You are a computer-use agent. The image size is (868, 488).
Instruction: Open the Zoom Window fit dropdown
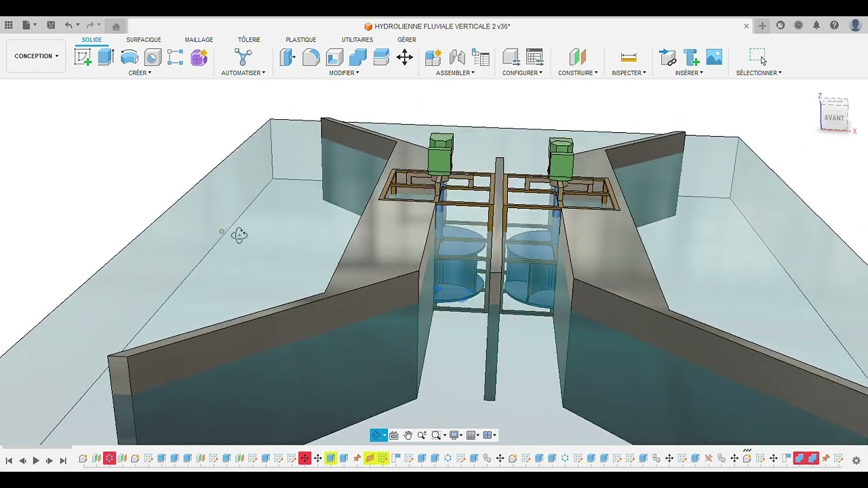click(439, 435)
